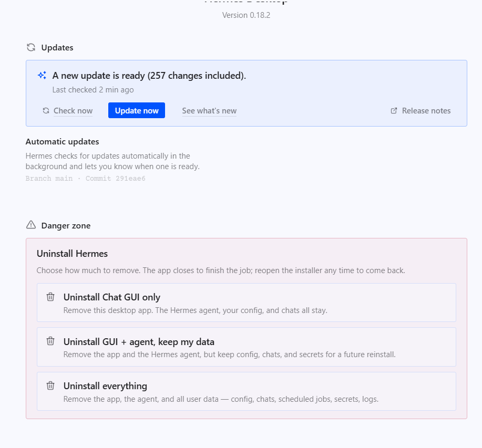
Task: Click the Automatic updates heading
Action: click(x=62, y=142)
